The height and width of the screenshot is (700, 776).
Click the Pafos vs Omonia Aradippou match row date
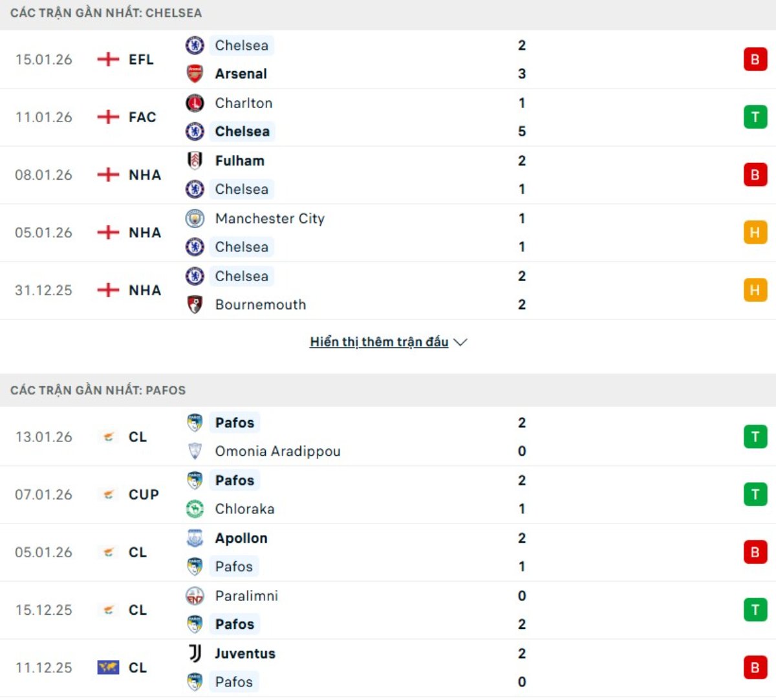pos(44,437)
